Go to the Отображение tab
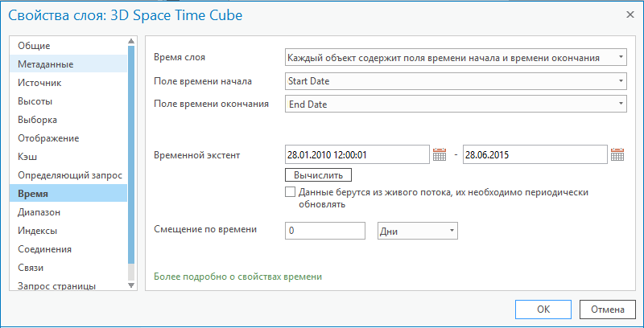Viewport: 644px width, 328px height. pos(48,138)
